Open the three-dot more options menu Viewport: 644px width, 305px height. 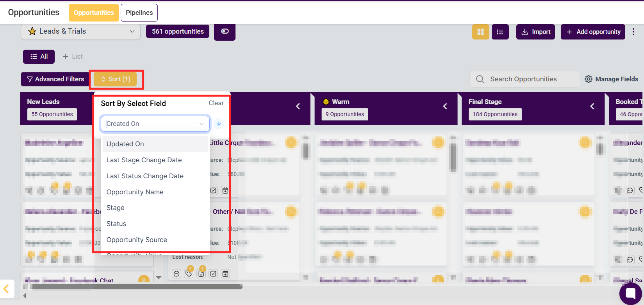[633, 32]
